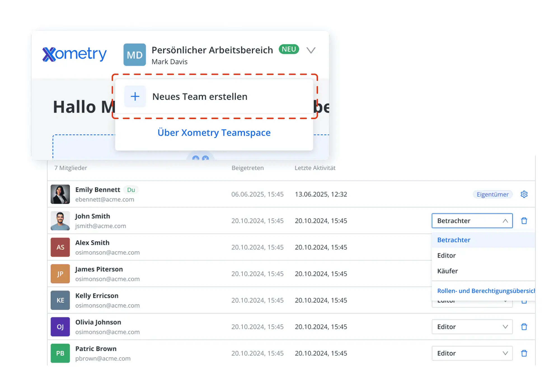Viewport: 556px width, 392px height.
Task: Click Persönlicher Arbeitsbereich title
Action: pos(212,50)
